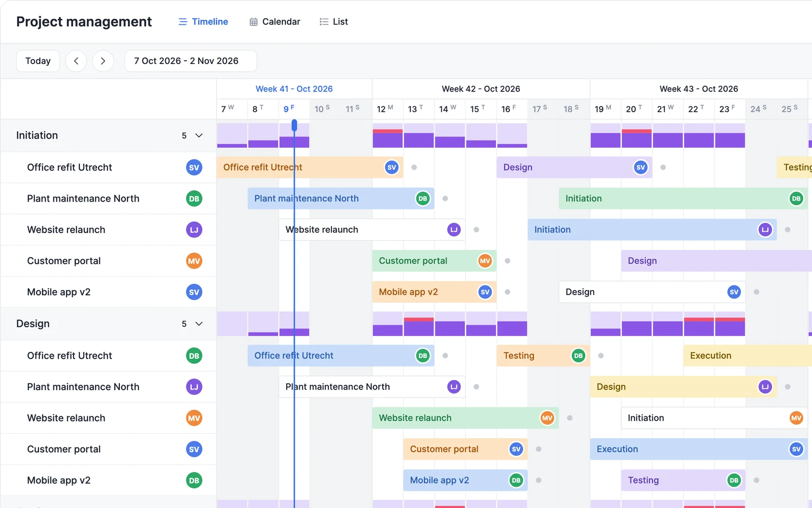
Task: Click the workload bar for 13 T in Design group
Action: click(419, 324)
